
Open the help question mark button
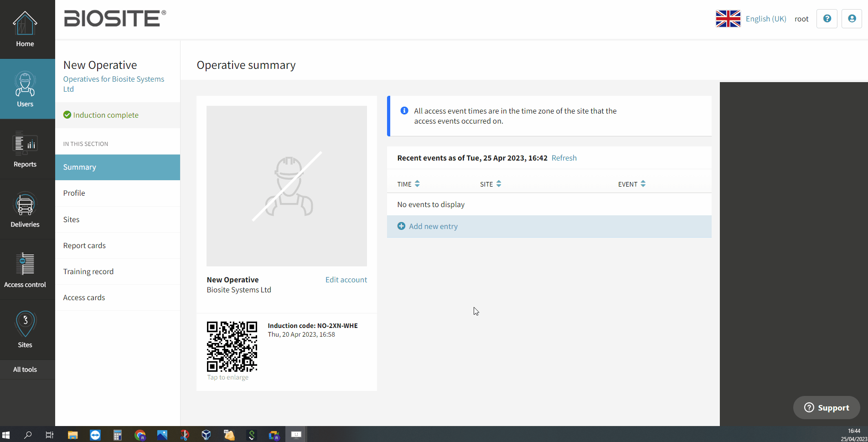(827, 19)
